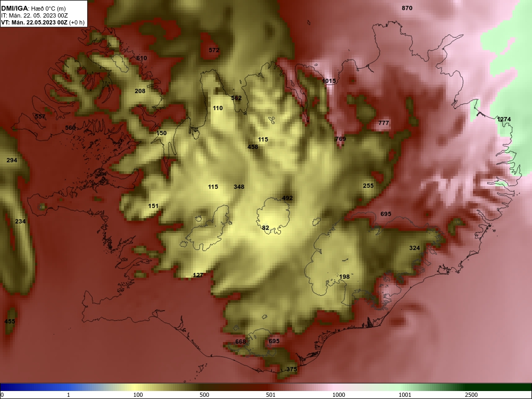Click the color scale label '500'
The height and width of the screenshot is (399, 532).
tap(204, 395)
